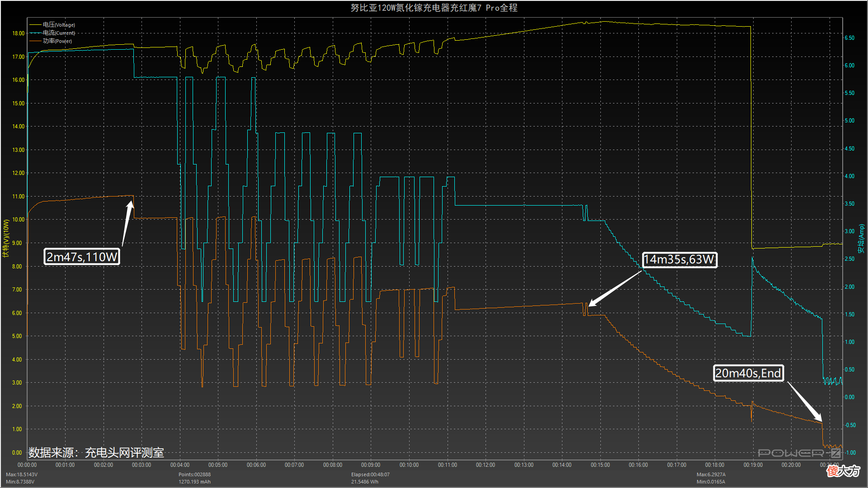Image resolution: width=868 pixels, height=488 pixels.
Task: Click the 9.00 voltage axis tick label
Action: (17, 243)
